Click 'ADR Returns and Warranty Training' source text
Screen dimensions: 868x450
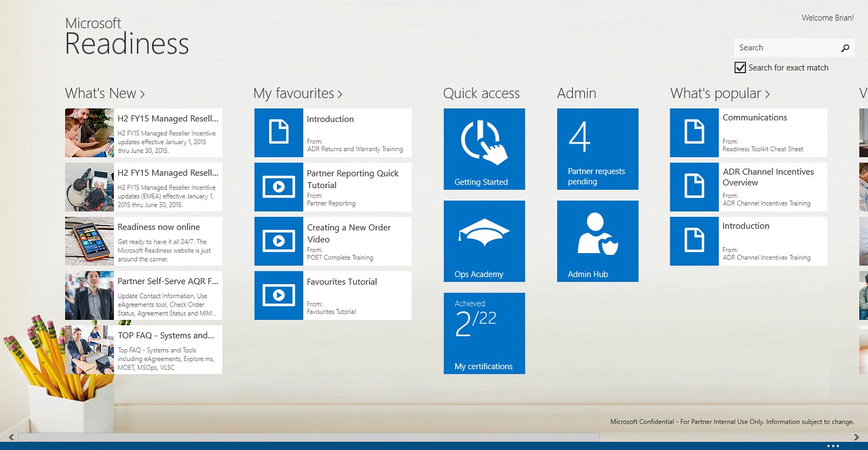(x=355, y=149)
